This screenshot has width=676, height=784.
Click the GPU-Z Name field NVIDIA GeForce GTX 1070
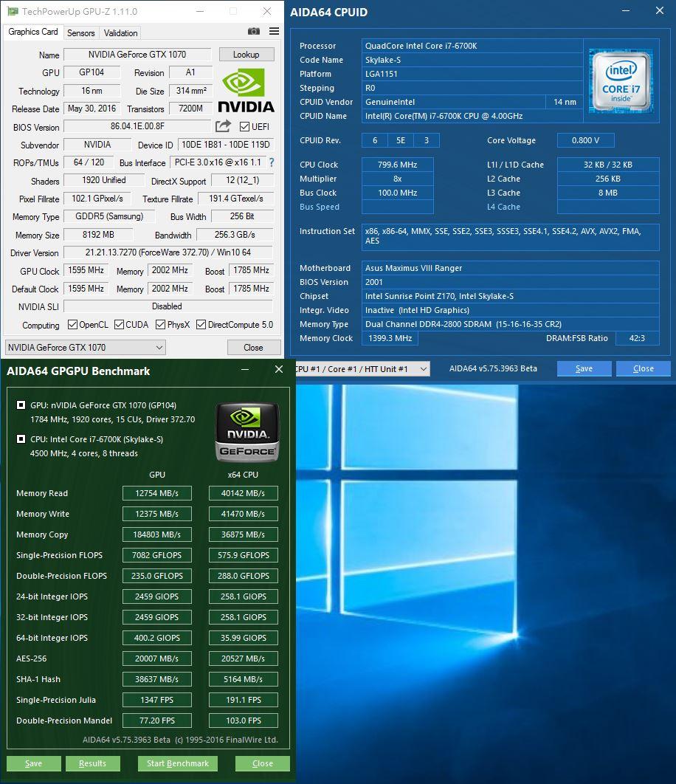coord(137,55)
